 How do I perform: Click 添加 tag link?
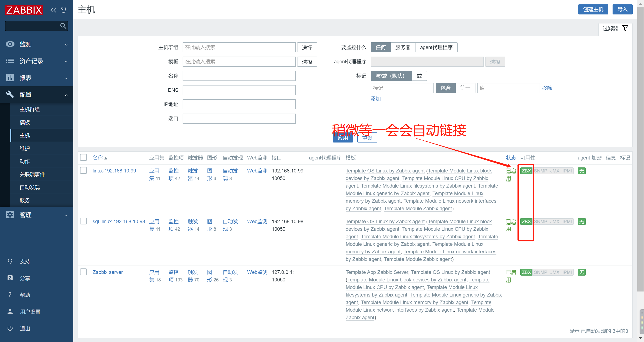(x=375, y=99)
